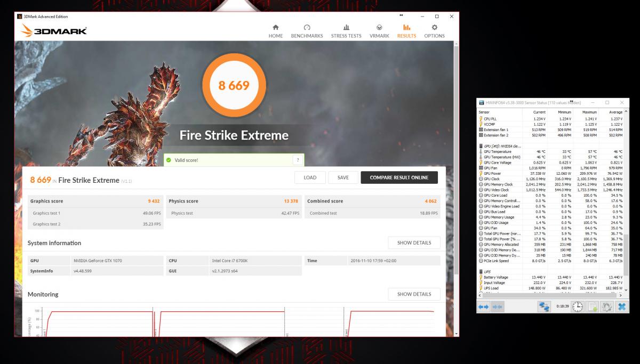Click the 3DMark app icon in the title bar
The image size is (640, 364).
pos(19,17)
